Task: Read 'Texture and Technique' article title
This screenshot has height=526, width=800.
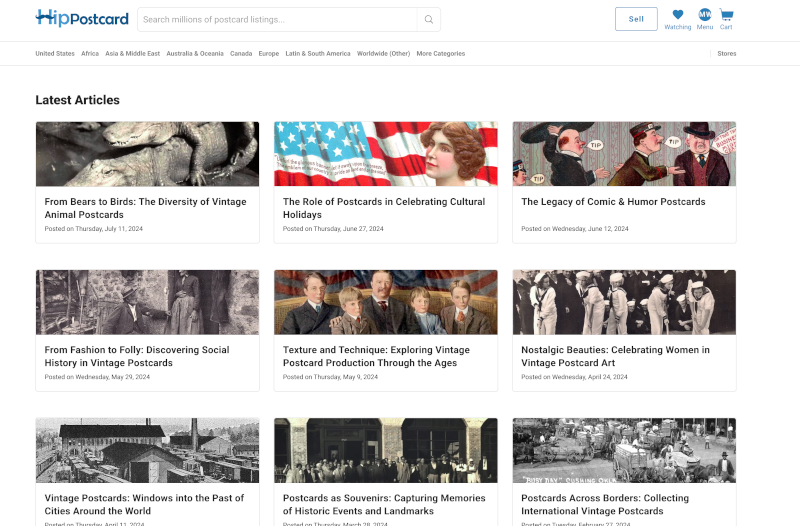Action: point(376,356)
